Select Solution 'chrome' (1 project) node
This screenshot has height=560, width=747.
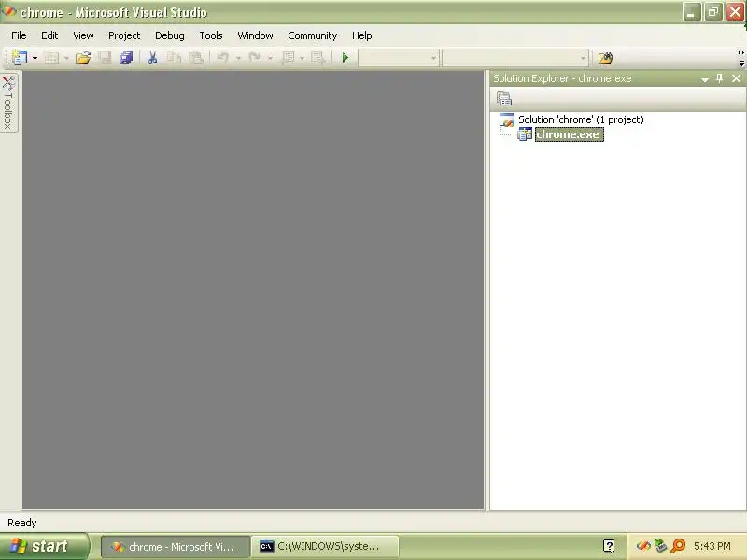coord(581,119)
